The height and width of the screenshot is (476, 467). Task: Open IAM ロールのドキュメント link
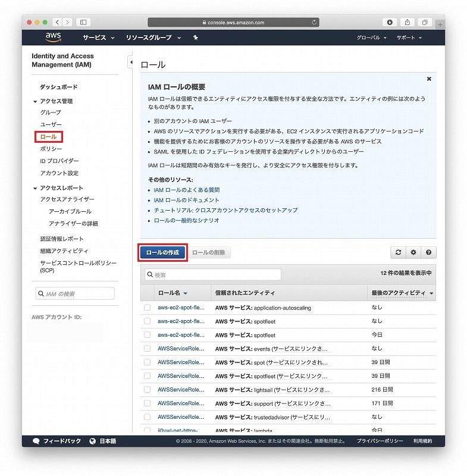coord(186,200)
